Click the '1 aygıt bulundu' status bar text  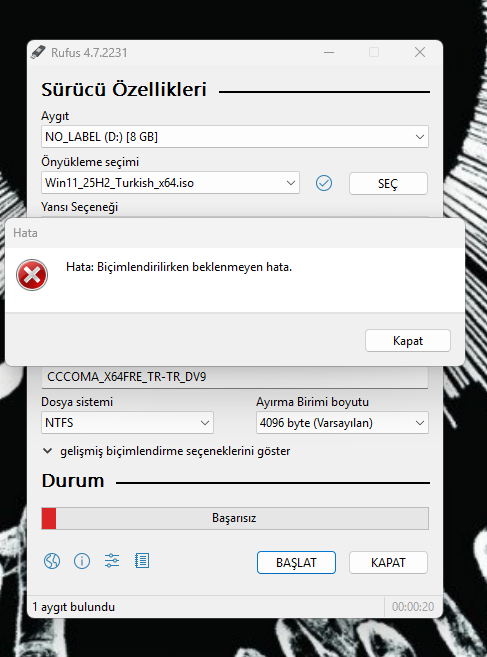tap(74, 607)
